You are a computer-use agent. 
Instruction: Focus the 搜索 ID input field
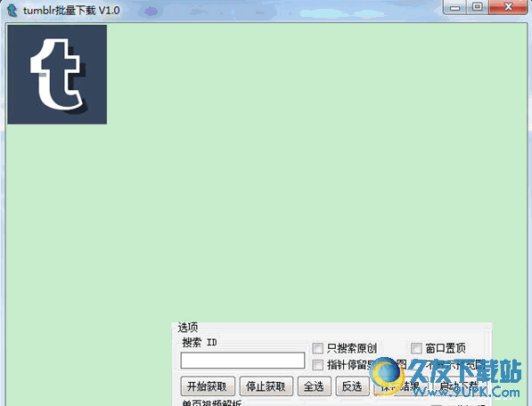[x=242, y=361]
